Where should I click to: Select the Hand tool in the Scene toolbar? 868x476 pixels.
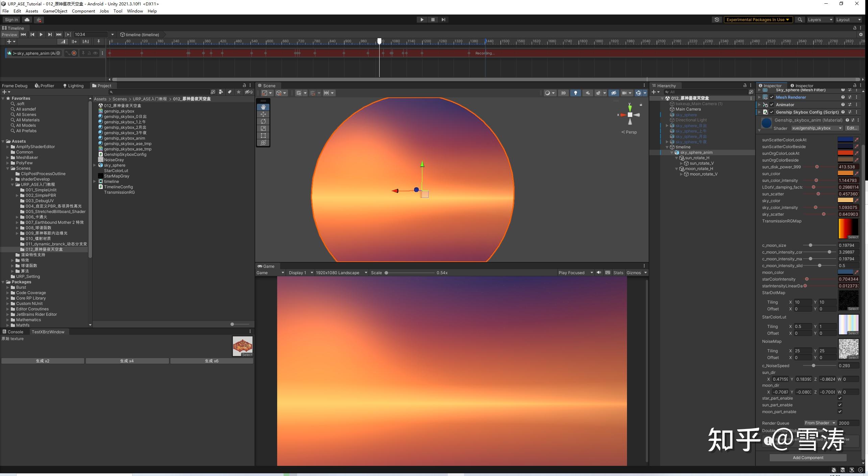263,107
